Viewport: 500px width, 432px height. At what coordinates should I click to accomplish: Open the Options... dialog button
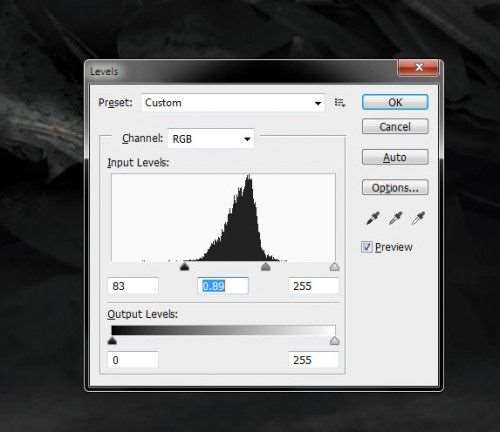click(x=395, y=188)
